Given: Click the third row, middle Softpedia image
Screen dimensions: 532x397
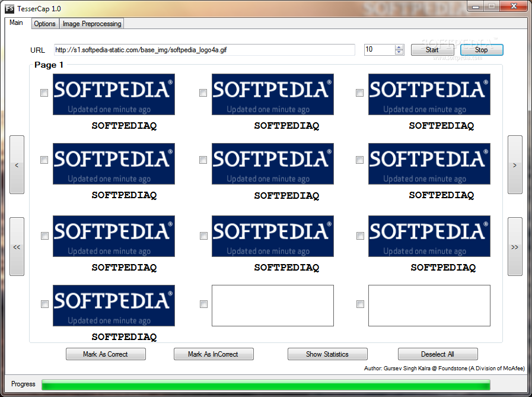Looking at the screenshot, I should coord(273,236).
